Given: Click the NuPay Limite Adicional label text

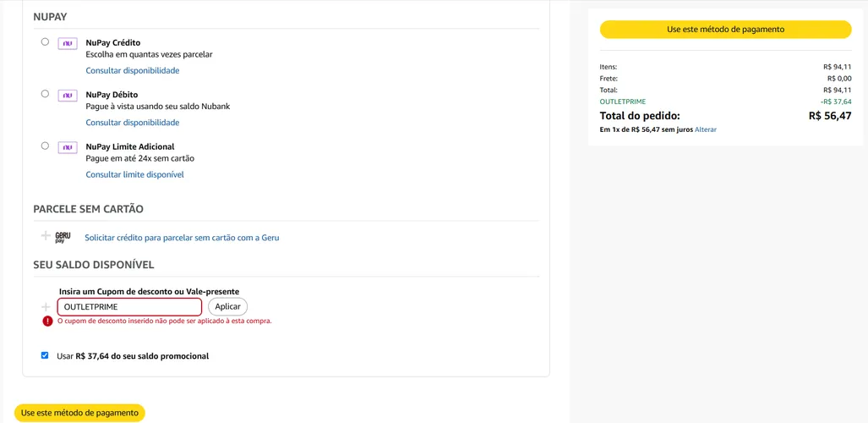Looking at the screenshot, I should (x=130, y=147).
